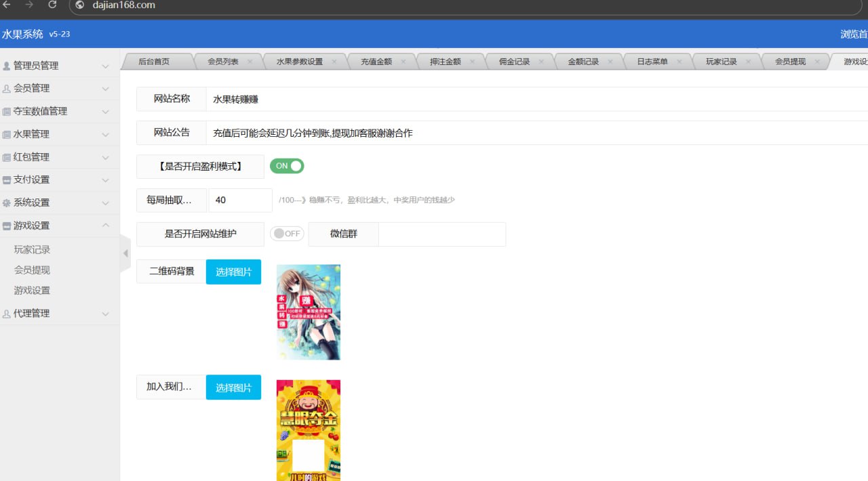
Task: Click the browser back arrow
Action: pyautogui.click(x=7, y=5)
